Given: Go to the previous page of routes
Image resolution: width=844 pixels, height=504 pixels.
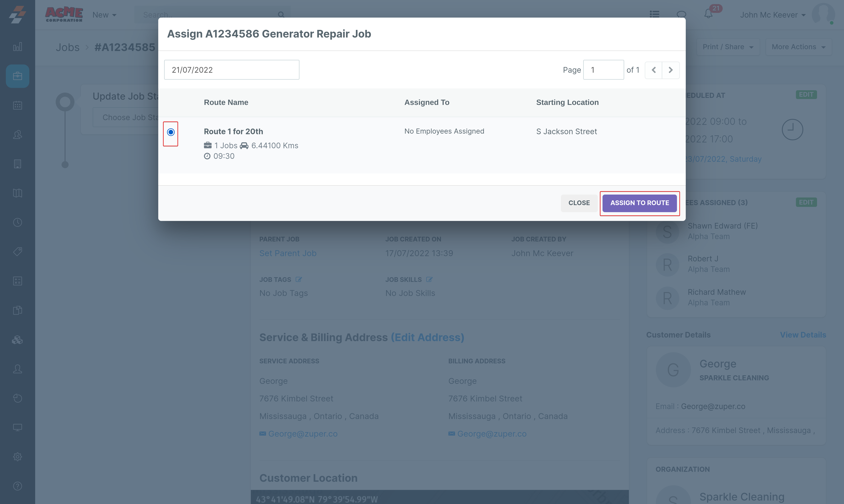Looking at the screenshot, I should pos(654,70).
